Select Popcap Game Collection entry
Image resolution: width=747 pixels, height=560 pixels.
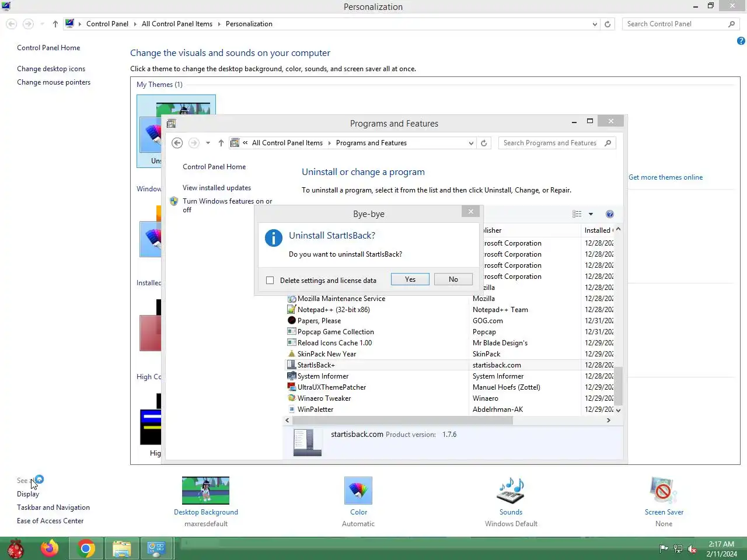coord(336,332)
